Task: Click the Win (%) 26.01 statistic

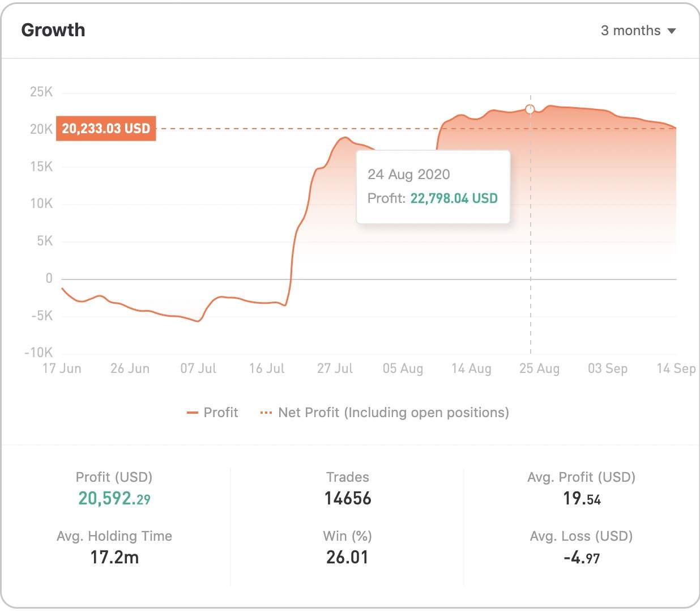Action: click(x=347, y=548)
